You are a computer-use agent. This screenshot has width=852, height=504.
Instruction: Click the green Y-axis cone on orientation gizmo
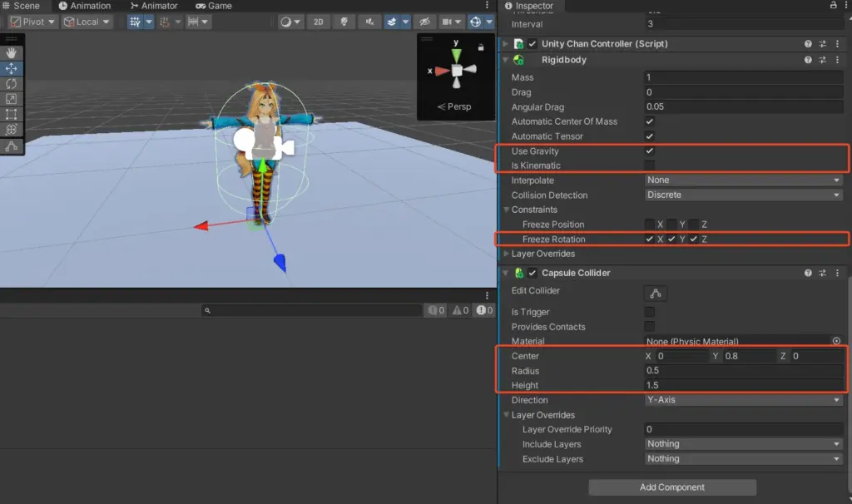tap(457, 56)
